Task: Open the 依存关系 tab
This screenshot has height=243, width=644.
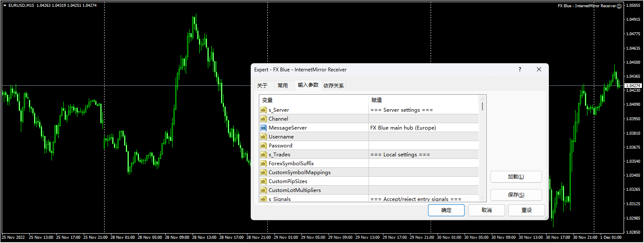Action: 334,86
